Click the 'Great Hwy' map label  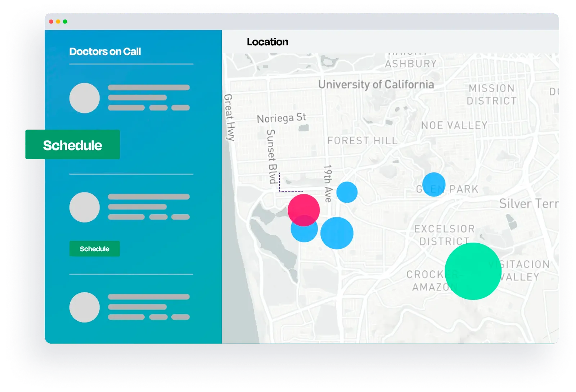(229, 117)
